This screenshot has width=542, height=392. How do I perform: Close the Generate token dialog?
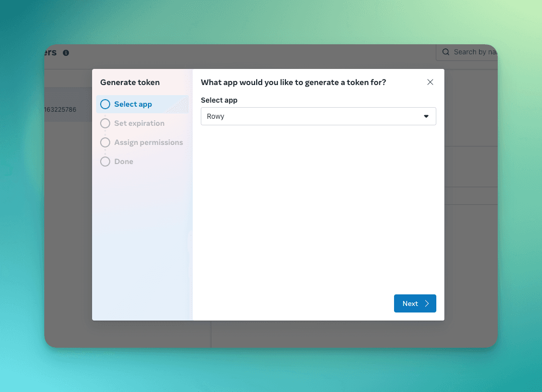coord(430,82)
